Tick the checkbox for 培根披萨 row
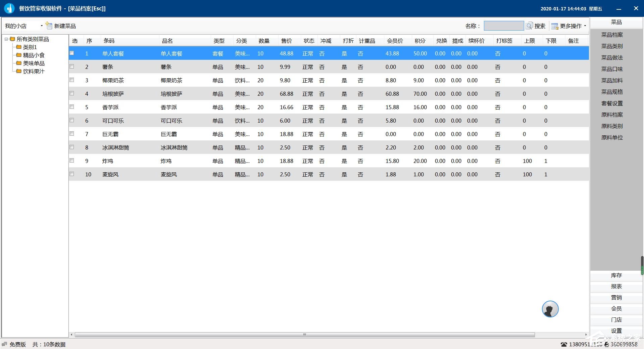Image resolution: width=644 pixels, height=349 pixels. tap(72, 93)
